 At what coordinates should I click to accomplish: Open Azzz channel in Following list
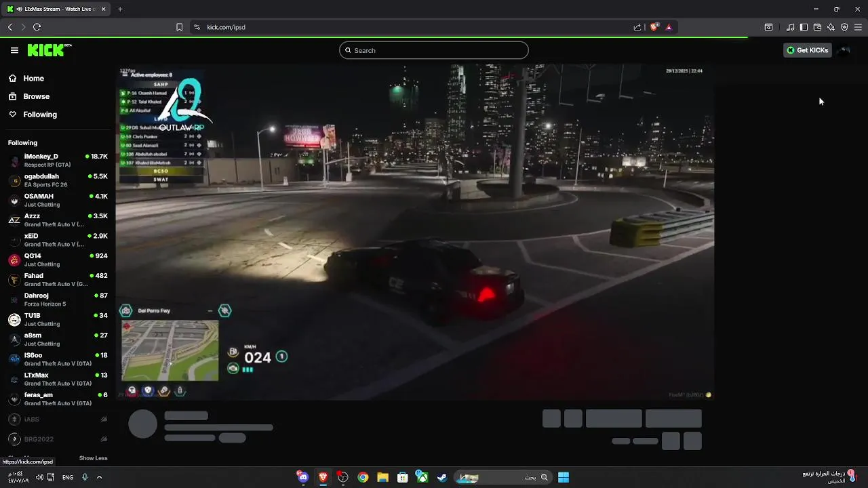(58, 220)
